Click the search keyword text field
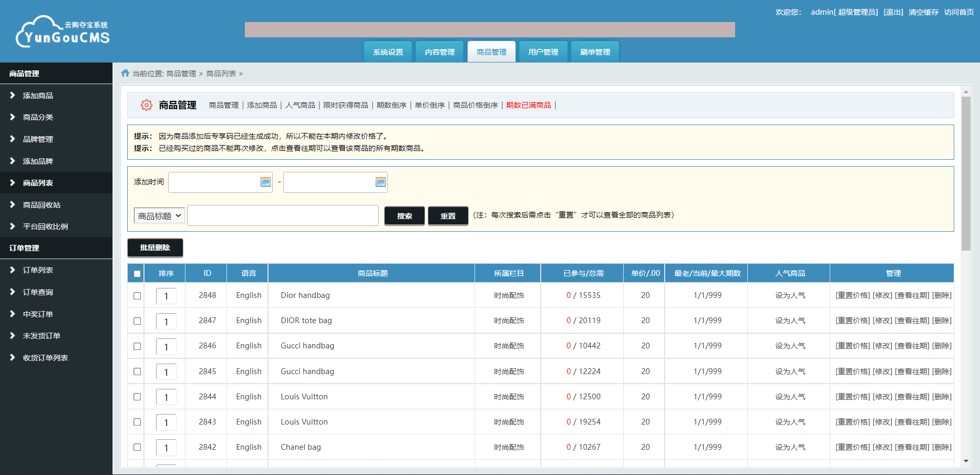The image size is (980, 475). pos(283,215)
